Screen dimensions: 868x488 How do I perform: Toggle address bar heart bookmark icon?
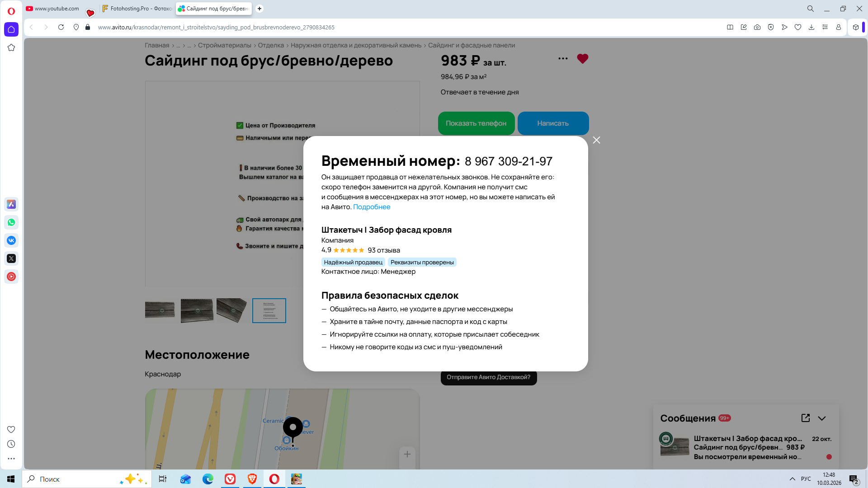(798, 27)
